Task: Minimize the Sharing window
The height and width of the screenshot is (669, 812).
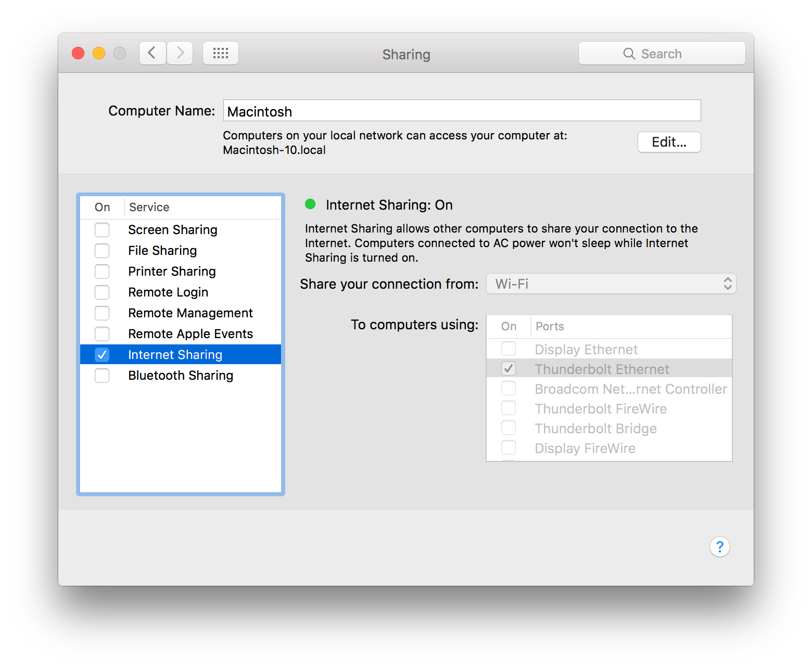Action: pyautogui.click(x=99, y=53)
